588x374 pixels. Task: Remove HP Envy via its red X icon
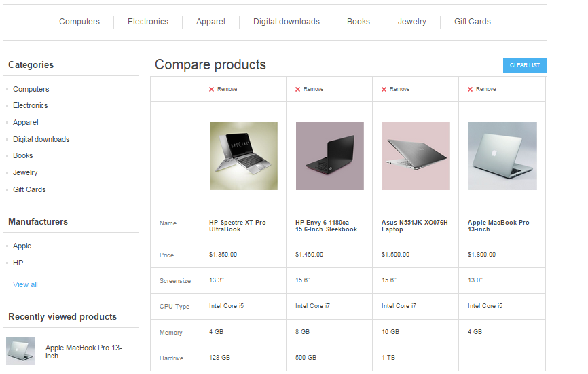click(298, 89)
